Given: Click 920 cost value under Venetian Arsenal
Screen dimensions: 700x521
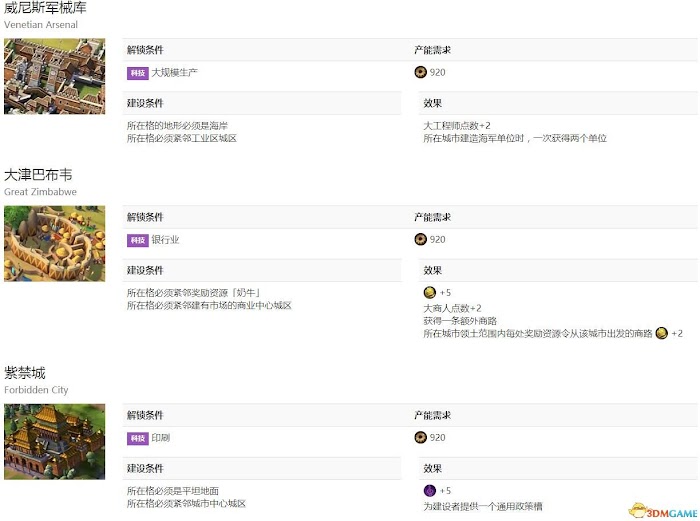Looking at the screenshot, I should pyautogui.click(x=438, y=72).
